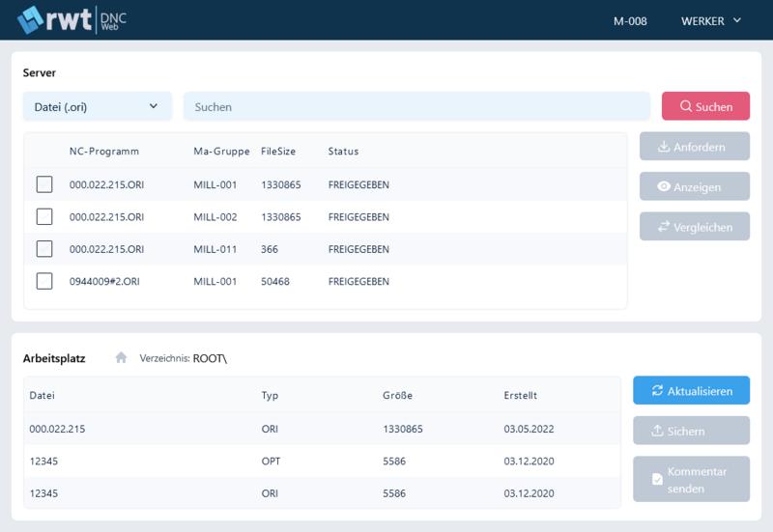Screen dimensions: 773x532
Task: Open the WERKER user menu
Action: pyautogui.click(x=711, y=21)
